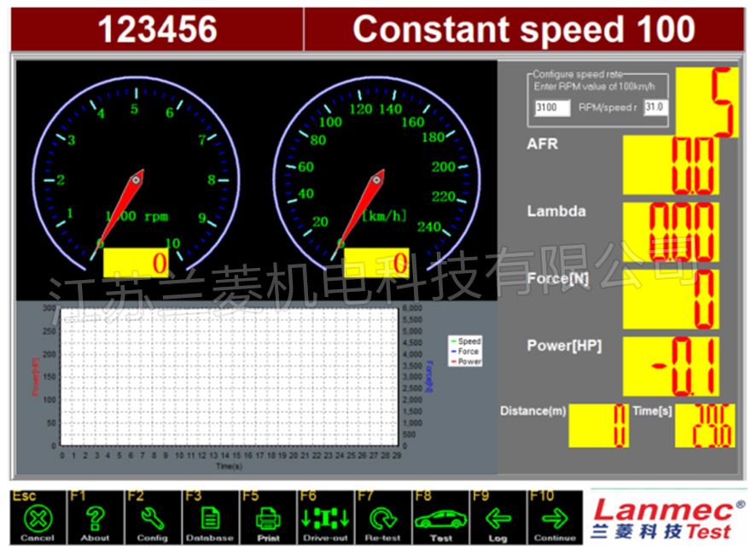Click the 123456 title header

[157, 30]
